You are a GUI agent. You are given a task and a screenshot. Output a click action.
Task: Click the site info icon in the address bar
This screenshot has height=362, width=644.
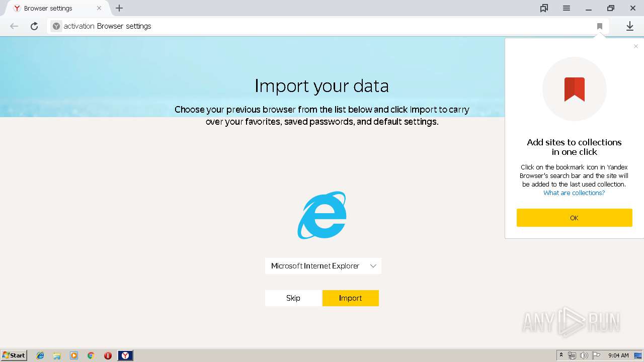56,26
